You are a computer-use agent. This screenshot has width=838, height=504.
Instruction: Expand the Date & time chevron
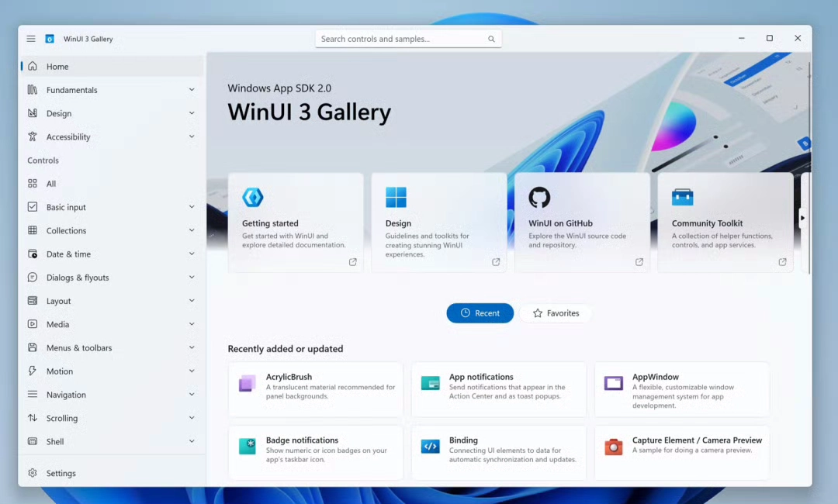(192, 254)
